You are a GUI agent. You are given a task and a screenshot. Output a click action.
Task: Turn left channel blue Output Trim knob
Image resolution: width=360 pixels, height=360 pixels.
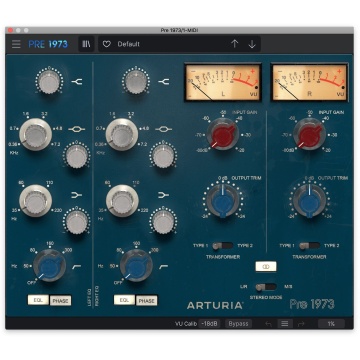tap(222, 201)
